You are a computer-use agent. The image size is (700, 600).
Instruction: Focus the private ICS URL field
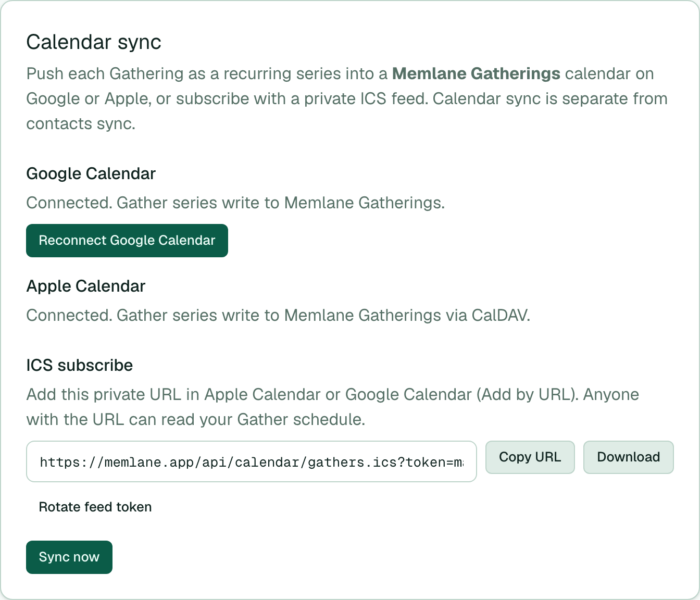coord(252,461)
